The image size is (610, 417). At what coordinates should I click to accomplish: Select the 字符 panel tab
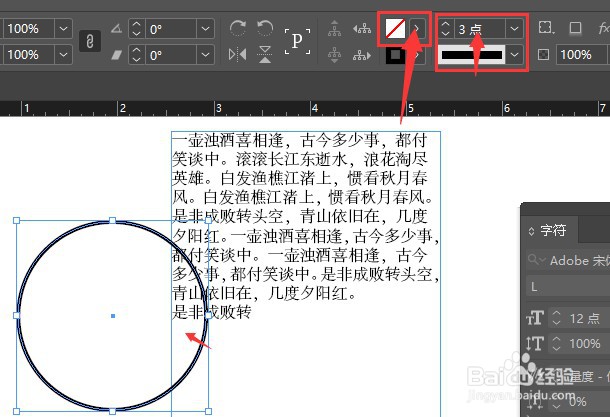pyautogui.click(x=553, y=230)
